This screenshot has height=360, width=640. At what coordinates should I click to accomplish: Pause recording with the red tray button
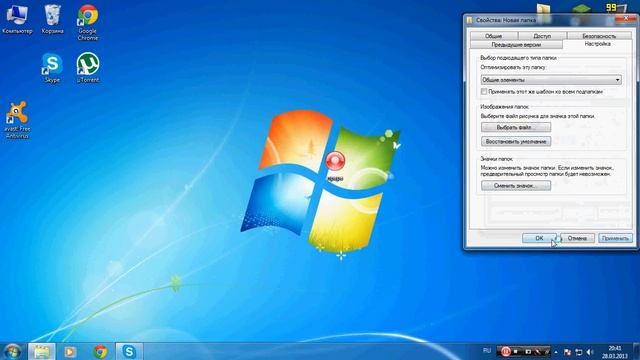505,351
